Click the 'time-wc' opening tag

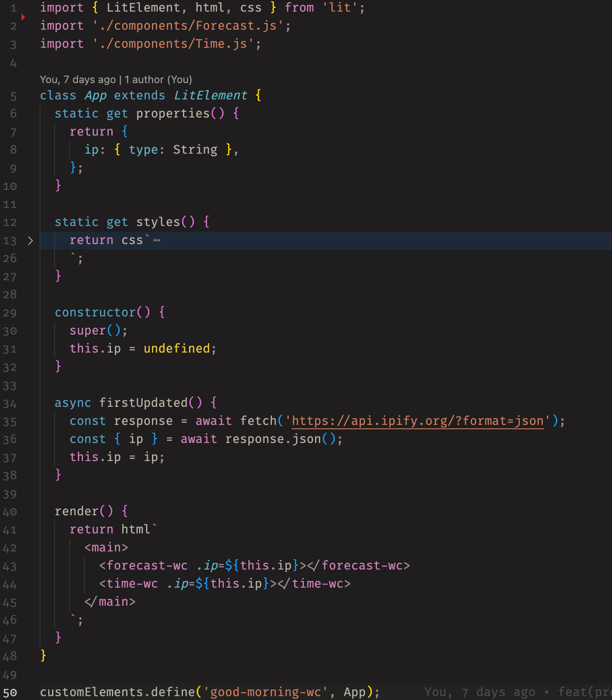click(x=129, y=583)
